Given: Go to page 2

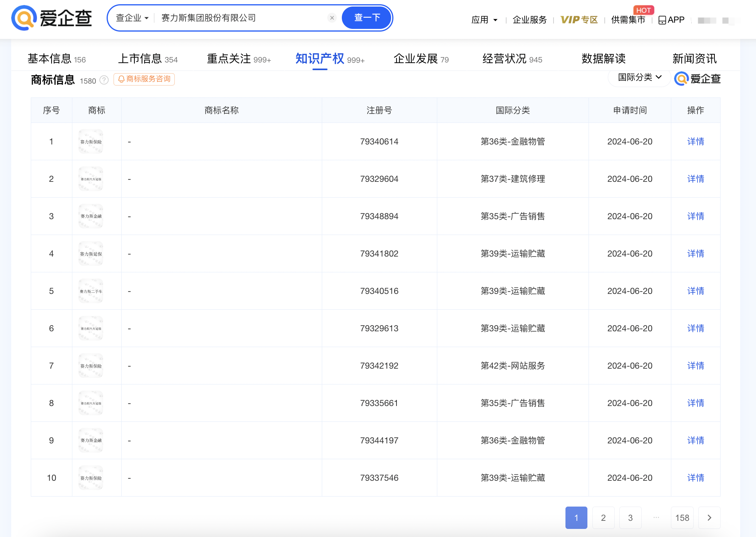Looking at the screenshot, I should (x=603, y=518).
